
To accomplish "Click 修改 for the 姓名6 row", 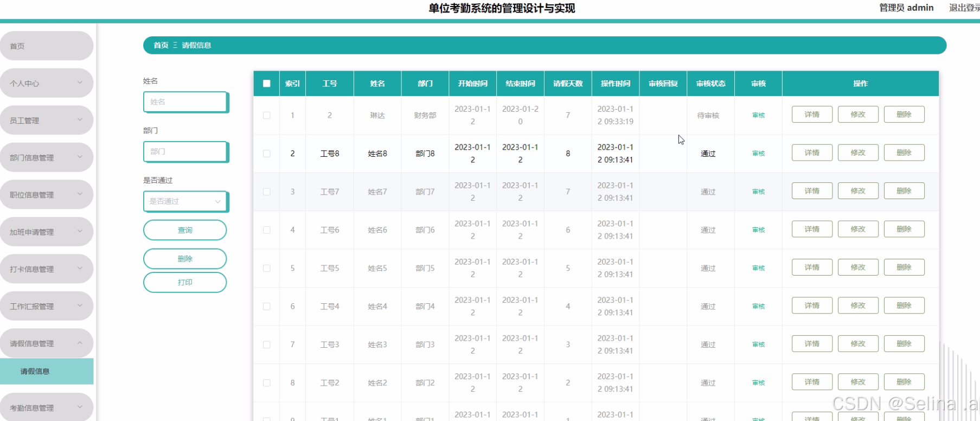I will [x=858, y=229].
